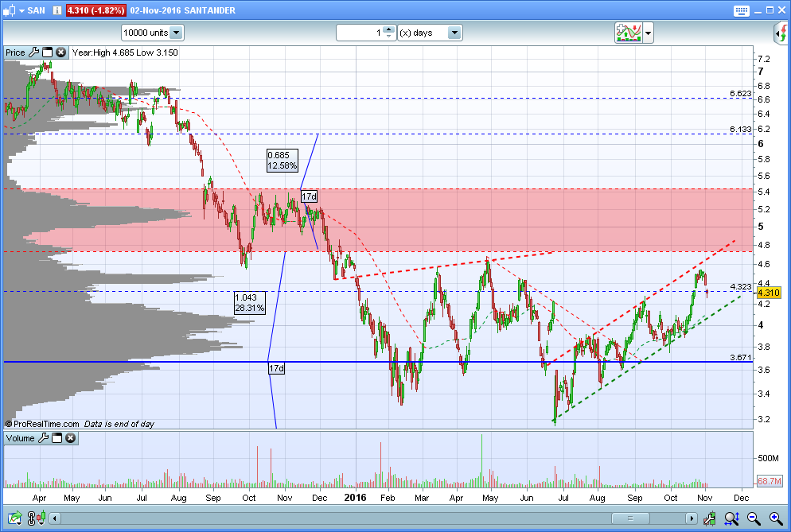Select the zoom fit with arrows icon
The height and width of the screenshot is (532, 791).
pos(731,518)
